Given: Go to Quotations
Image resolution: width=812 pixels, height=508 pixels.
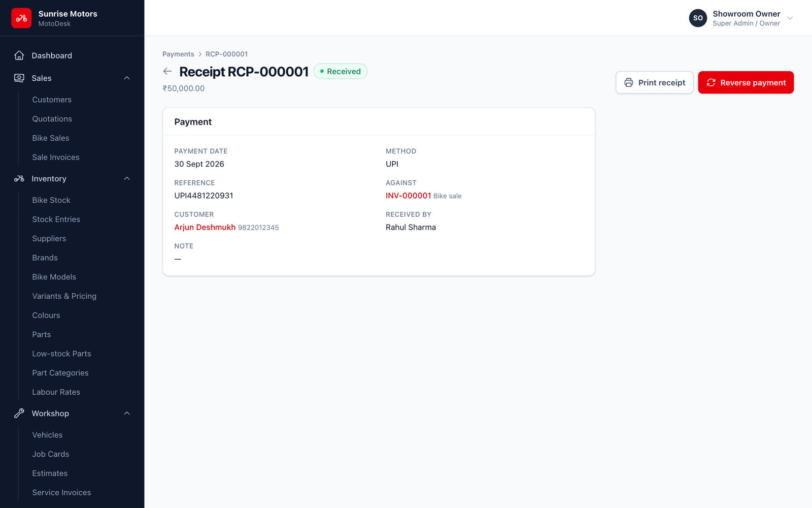Looking at the screenshot, I should tap(52, 119).
